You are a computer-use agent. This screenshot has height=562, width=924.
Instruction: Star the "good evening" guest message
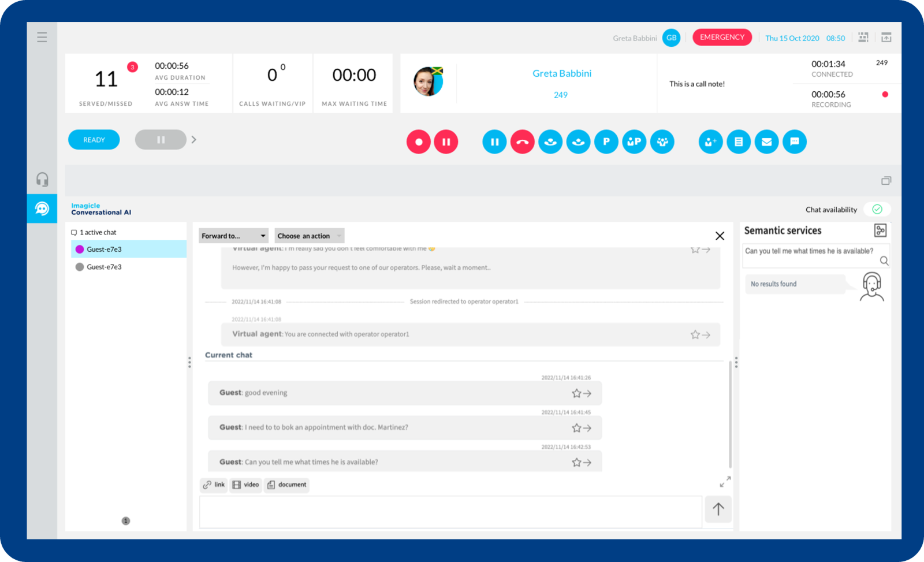pyautogui.click(x=576, y=393)
